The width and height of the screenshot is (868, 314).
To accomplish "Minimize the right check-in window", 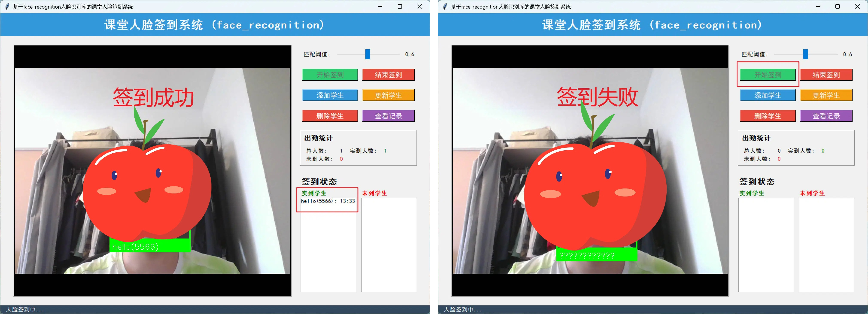I will pos(818,6).
